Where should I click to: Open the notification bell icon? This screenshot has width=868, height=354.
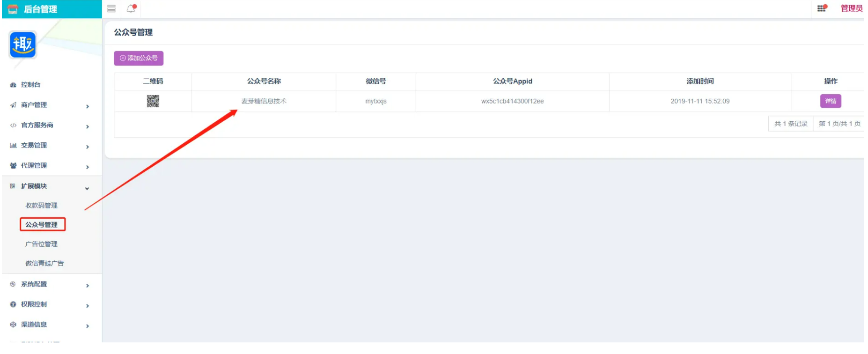131,8
